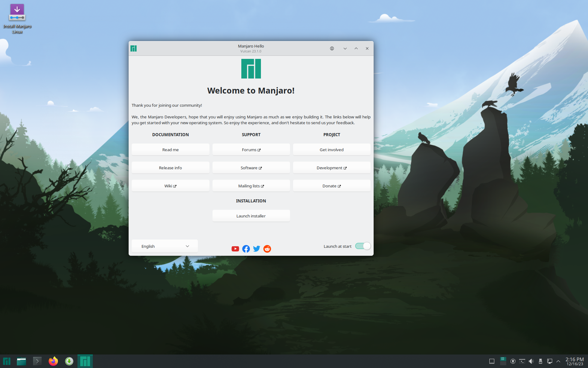Select Manjaro Hello taskbar entry
This screenshot has width=588, height=368.
(85, 361)
